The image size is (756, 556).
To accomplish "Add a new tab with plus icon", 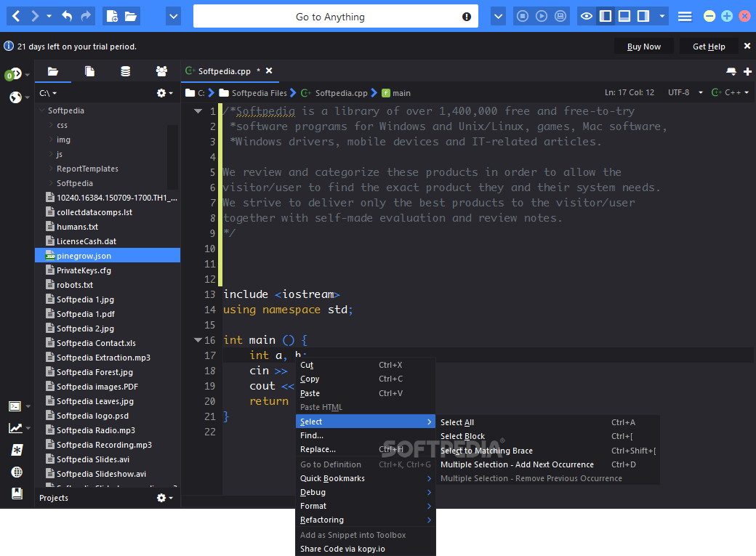I will point(747,72).
